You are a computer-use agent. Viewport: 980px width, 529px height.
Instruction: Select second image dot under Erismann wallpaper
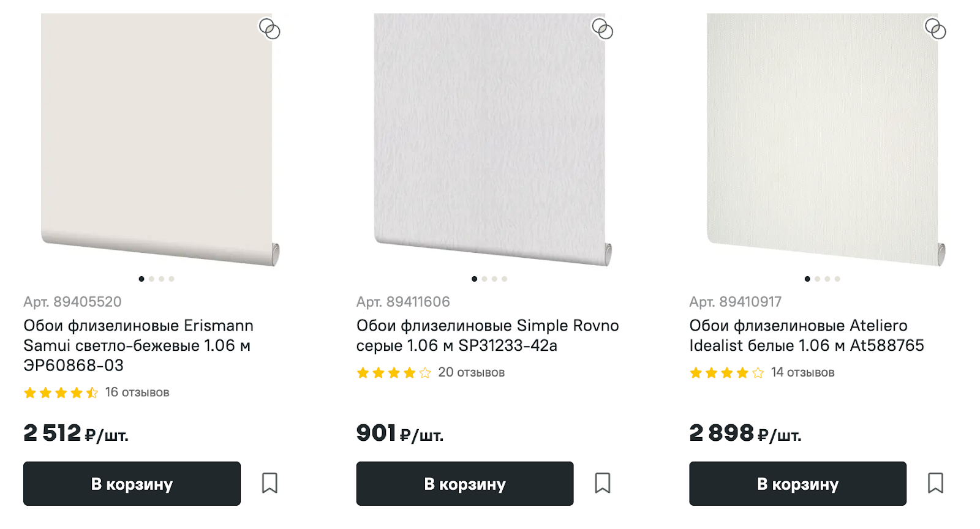[151, 279]
